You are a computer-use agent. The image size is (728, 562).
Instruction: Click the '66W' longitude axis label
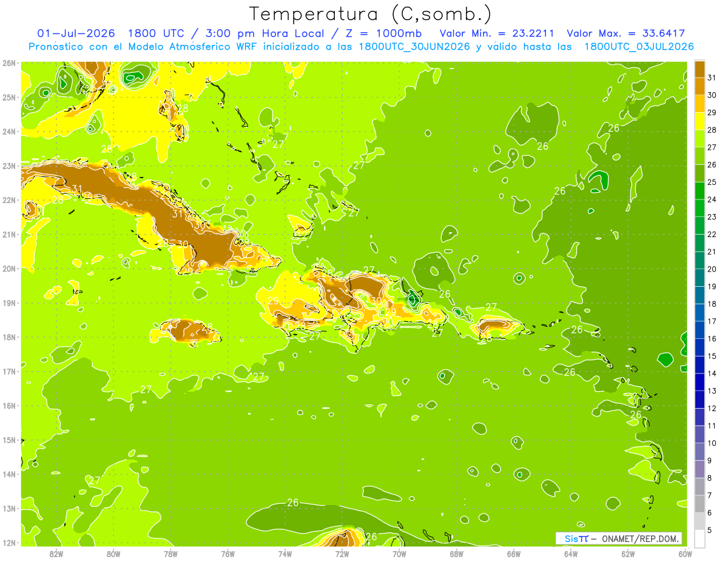[x=514, y=554]
